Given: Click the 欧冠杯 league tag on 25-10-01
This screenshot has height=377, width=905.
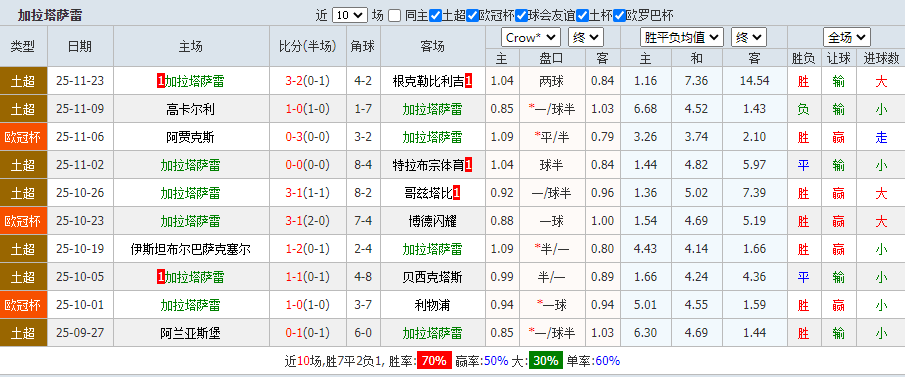Looking at the screenshot, I should click(23, 305).
